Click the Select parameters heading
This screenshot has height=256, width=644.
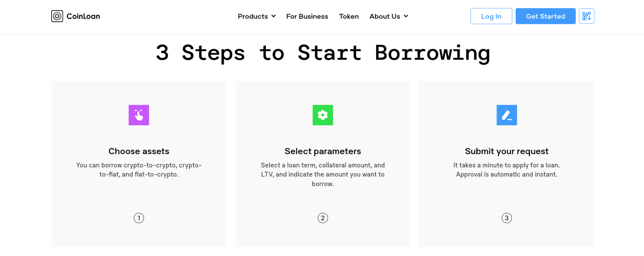(x=322, y=151)
